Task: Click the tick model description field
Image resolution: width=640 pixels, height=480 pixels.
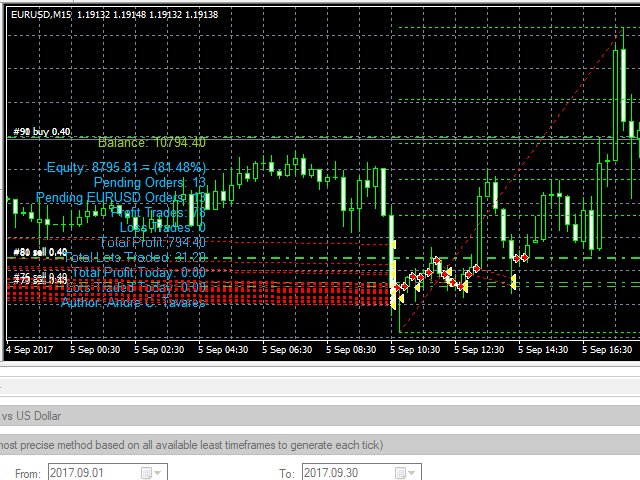Action: point(320,445)
